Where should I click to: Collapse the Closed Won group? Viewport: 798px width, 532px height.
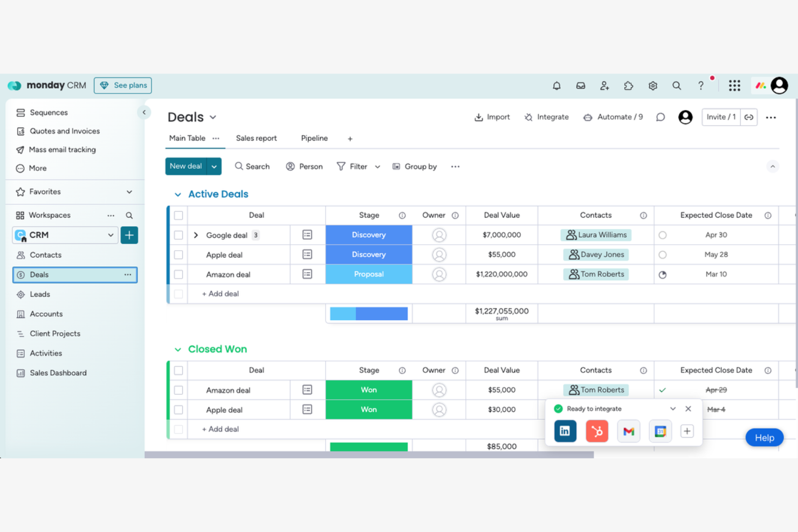point(178,349)
